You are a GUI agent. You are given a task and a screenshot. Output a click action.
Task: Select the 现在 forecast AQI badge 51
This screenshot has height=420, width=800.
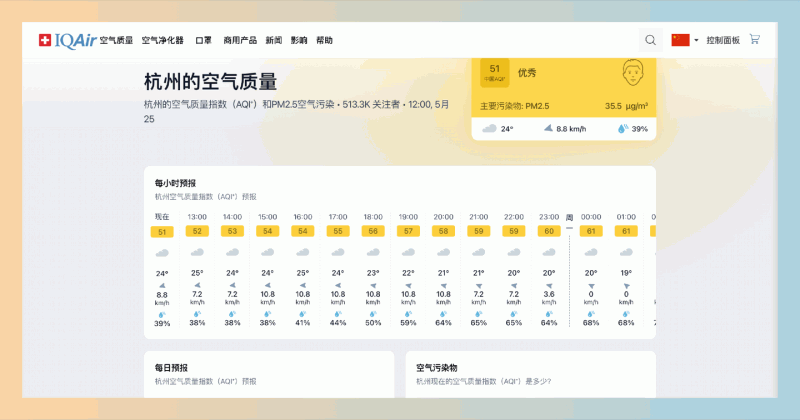(x=162, y=232)
